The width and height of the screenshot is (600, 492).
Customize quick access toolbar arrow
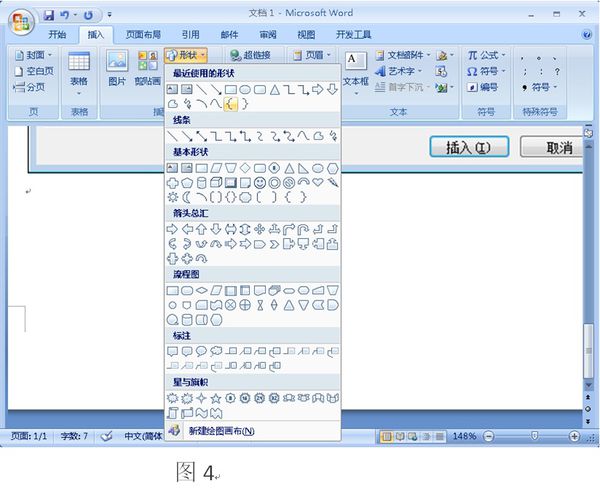coord(109,15)
